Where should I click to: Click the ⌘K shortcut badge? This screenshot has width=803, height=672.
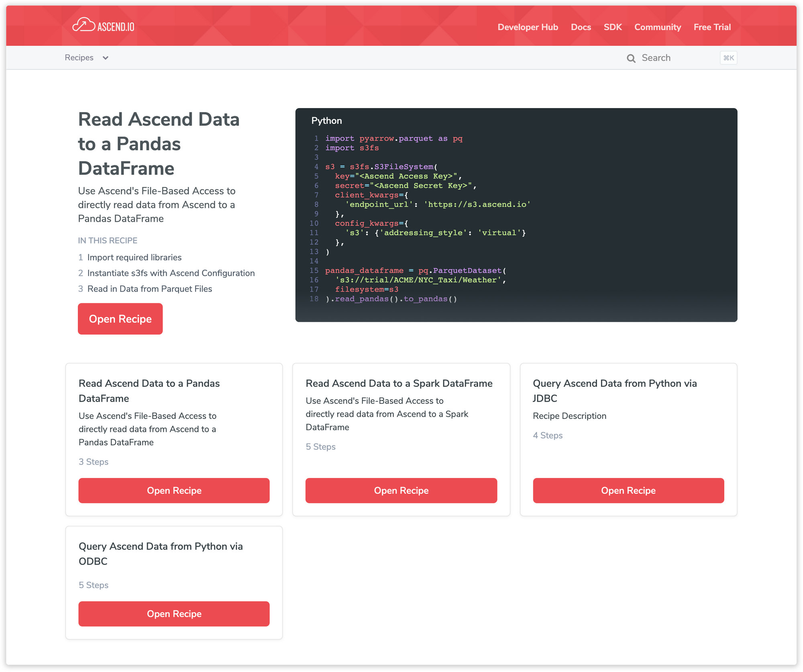pos(728,58)
